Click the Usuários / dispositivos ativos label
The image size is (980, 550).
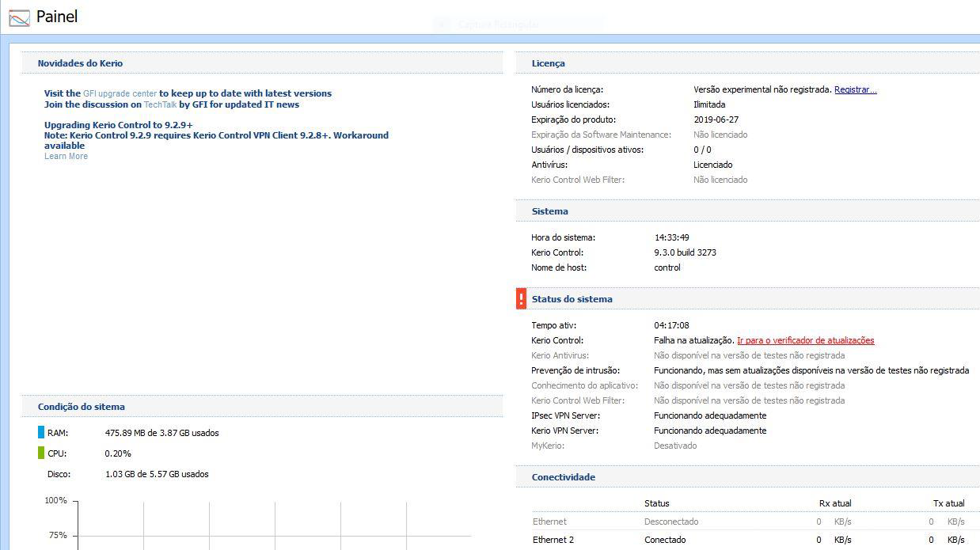coord(587,150)
